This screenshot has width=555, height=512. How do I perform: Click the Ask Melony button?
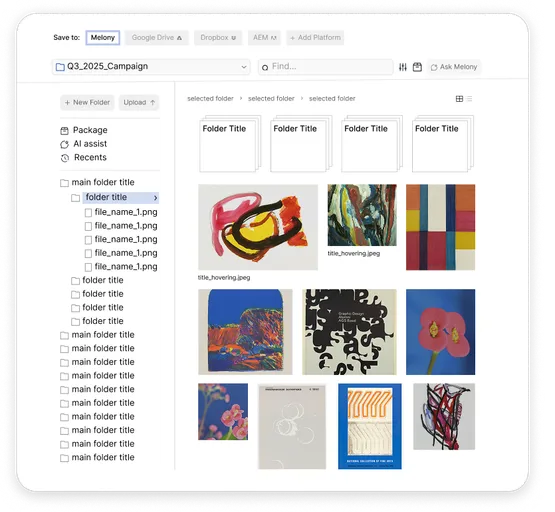point(454,67)
